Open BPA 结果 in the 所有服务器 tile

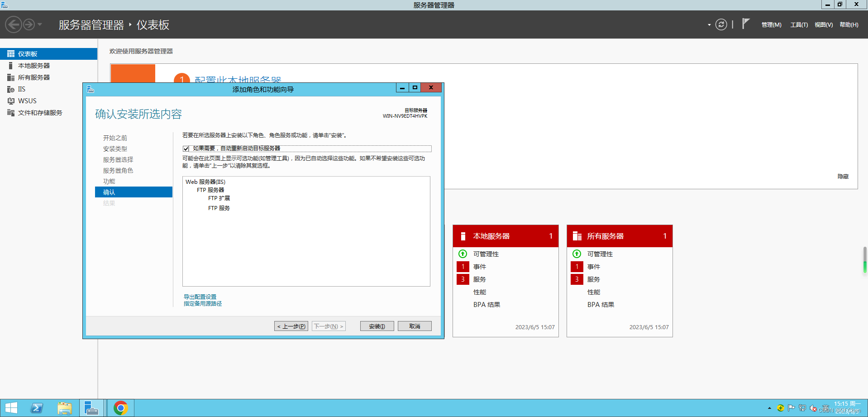pos(601,305)
